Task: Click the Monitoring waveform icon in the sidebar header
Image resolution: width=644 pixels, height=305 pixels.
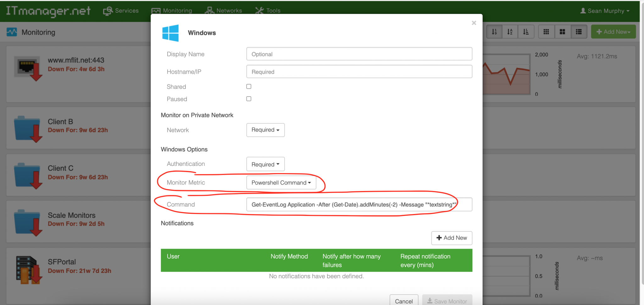Action: [11, 32]
